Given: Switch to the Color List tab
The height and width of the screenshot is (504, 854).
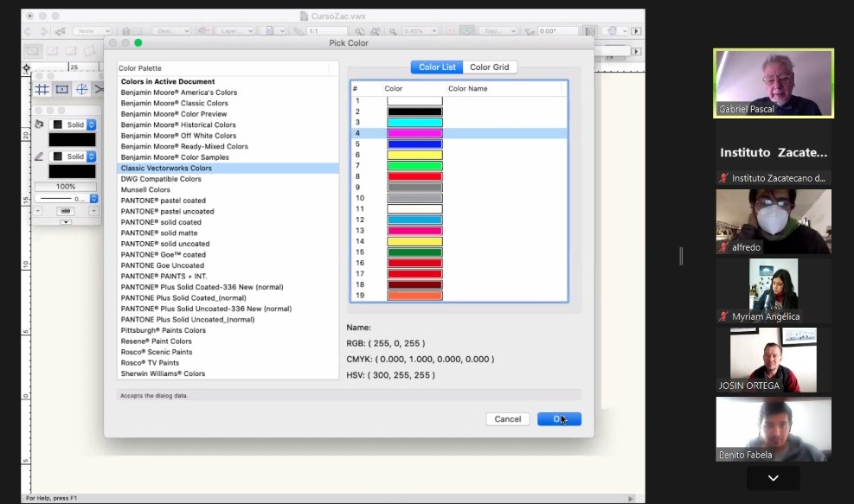Looking at the screenshot, I should pos(437,67).
